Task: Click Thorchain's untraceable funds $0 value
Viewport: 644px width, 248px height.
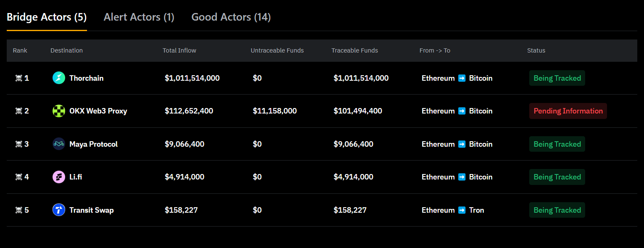Action: 257,78
